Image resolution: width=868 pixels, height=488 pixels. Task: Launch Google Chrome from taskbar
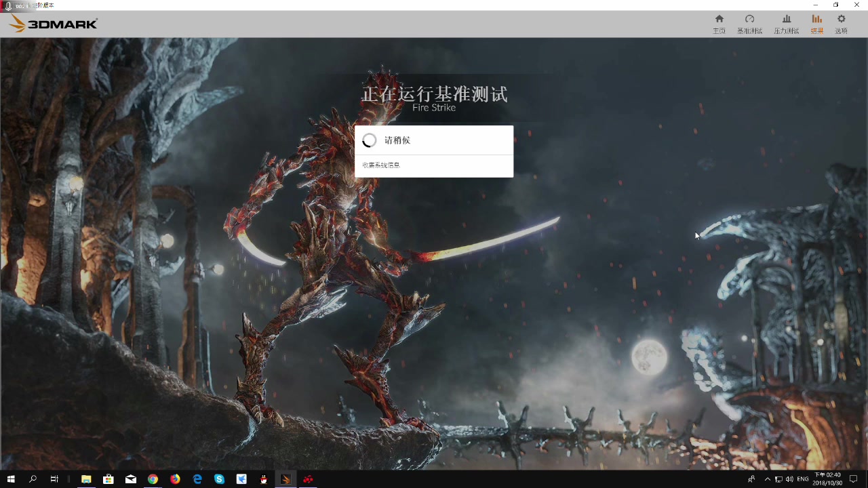pyautogui.click(x=153, y=479)
